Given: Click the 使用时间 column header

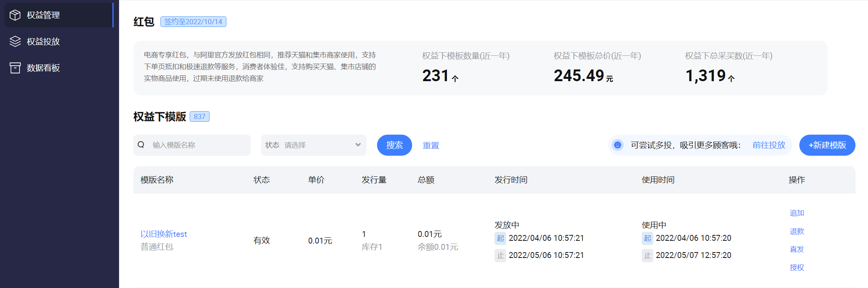Looking at the screenshot, I should pyautogui.click(x=658, y=180).
